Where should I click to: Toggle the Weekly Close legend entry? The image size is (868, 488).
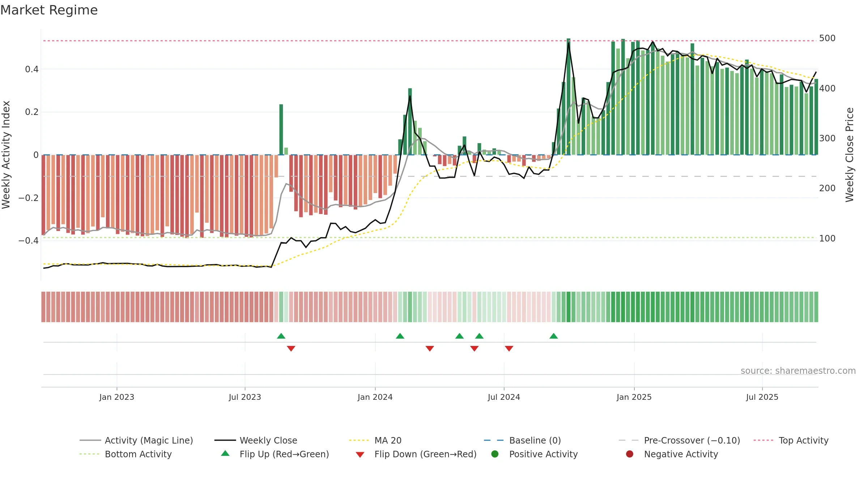tap(256, 440)
